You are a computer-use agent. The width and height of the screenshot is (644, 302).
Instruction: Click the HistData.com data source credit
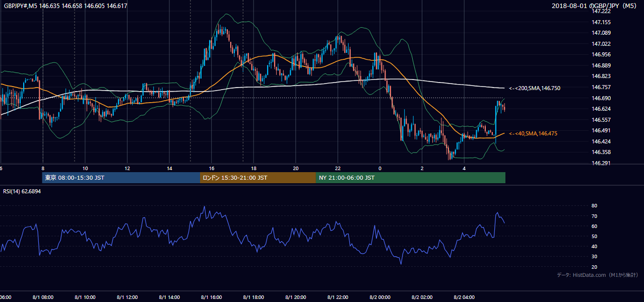[x=598, y=275]
